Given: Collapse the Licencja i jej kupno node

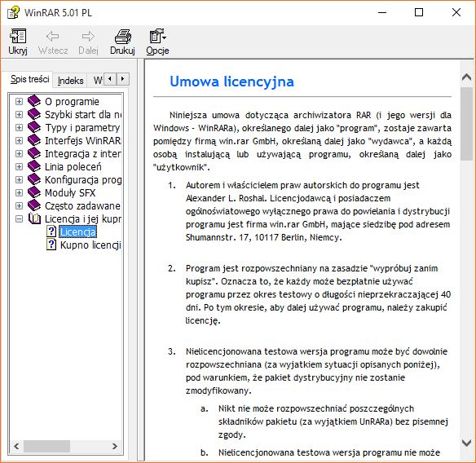Looking at the screenshot, I should [x=19, y=219].
